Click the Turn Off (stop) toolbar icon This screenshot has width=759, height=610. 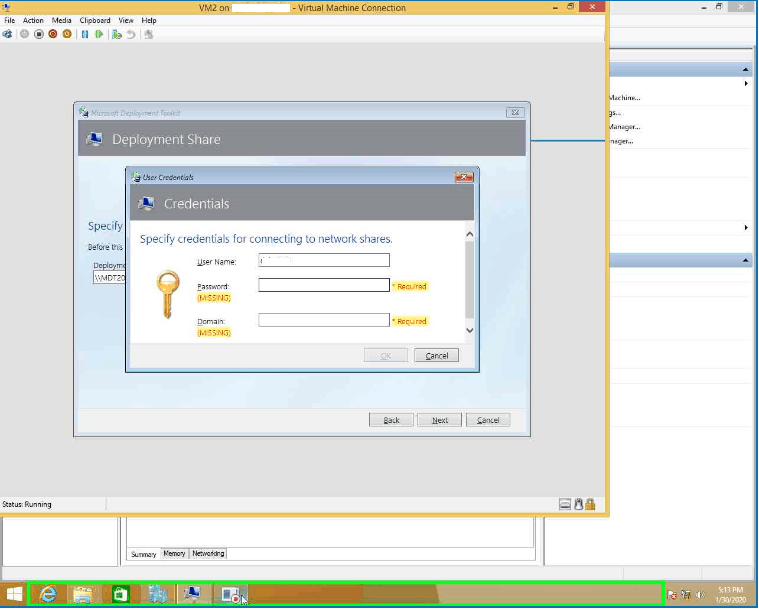click(39, 34)
